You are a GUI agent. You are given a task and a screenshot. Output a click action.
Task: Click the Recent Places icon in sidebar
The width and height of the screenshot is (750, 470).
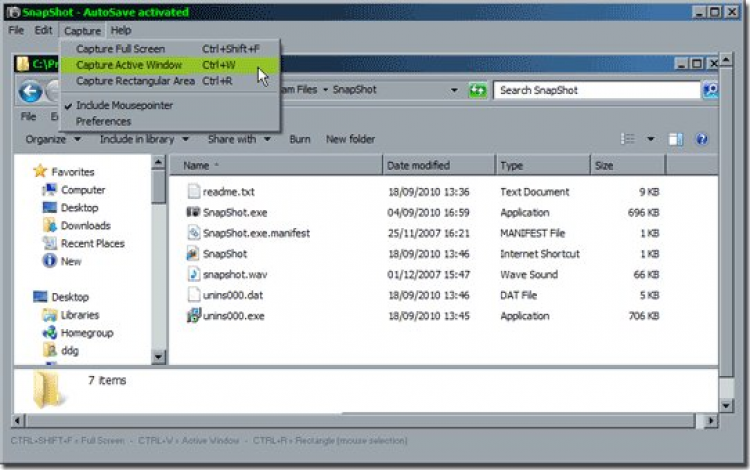(x=49, y=243)
